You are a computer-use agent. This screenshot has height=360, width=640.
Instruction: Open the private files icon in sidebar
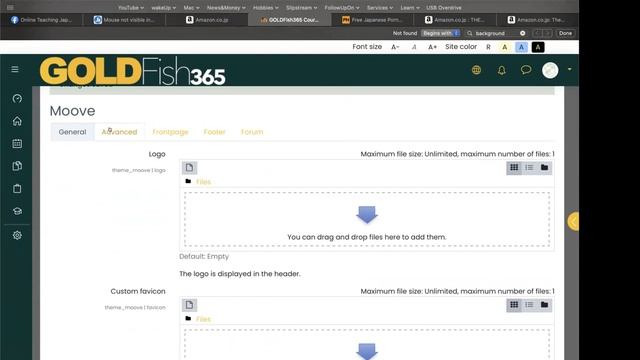pyautogui.click(x=17, y=166)
